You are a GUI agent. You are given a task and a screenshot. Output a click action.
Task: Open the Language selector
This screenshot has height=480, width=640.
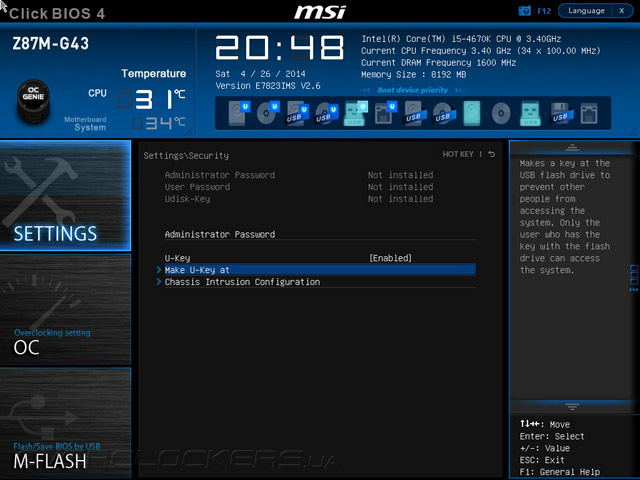point(586,11)
